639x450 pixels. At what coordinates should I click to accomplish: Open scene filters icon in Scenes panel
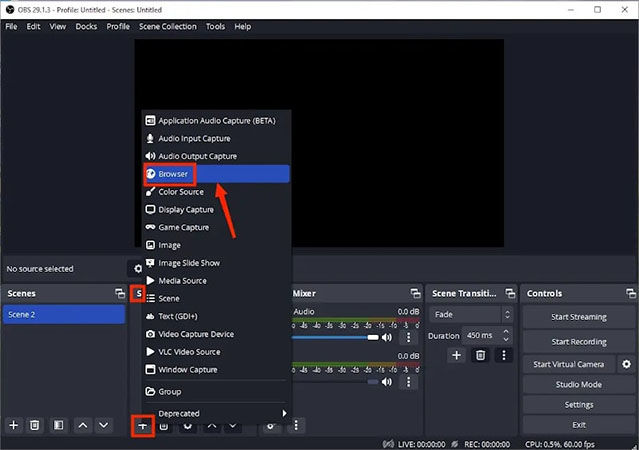[x=58, y=426]
